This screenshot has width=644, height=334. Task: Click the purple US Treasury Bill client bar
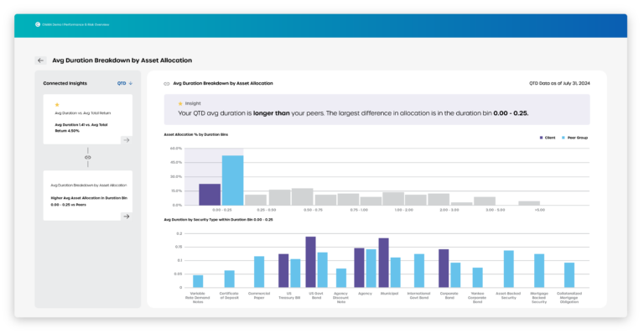283,271
